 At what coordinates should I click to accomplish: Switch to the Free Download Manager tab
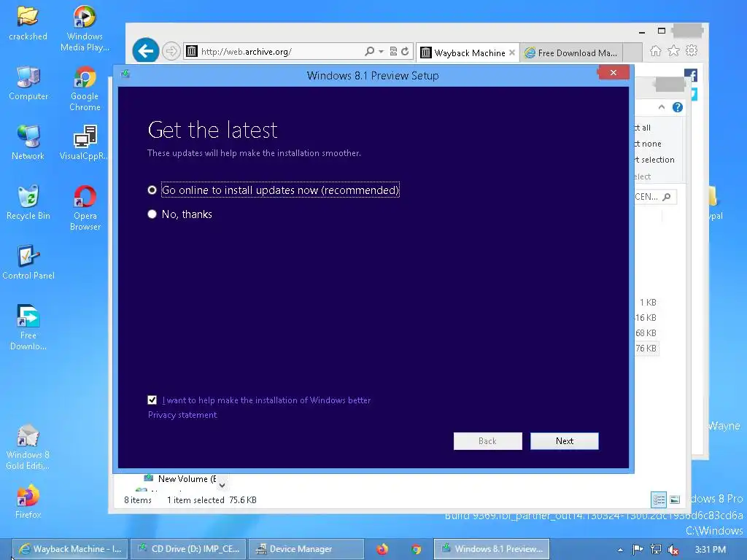point(571,52)
